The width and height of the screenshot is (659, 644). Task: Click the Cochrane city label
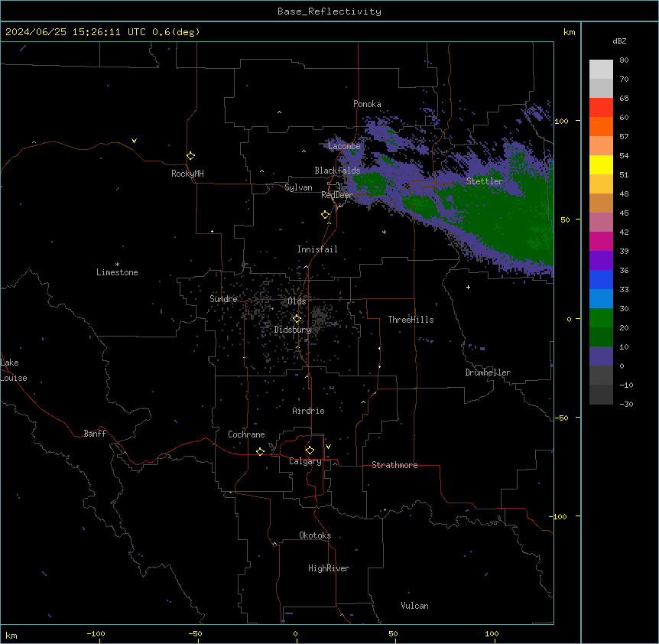pos(246,434)
